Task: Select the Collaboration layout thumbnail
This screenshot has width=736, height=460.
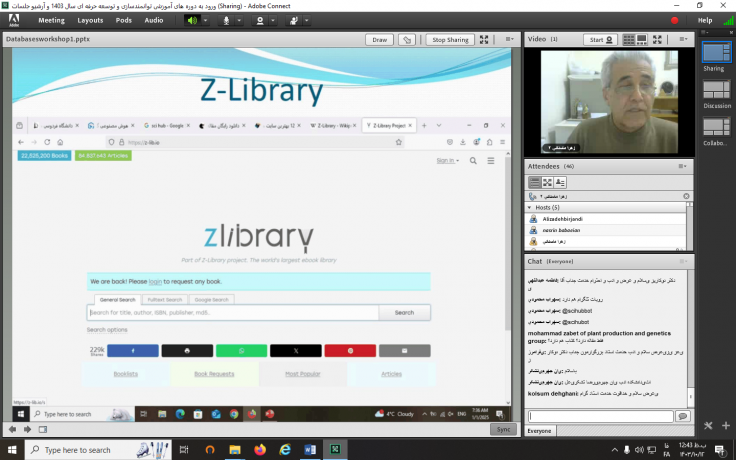Action: tap(716, 127)
